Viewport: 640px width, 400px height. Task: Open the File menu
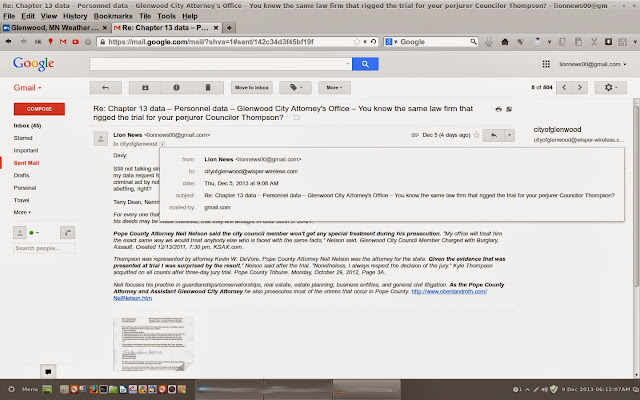pyautogui.click(x=9, y=16)
